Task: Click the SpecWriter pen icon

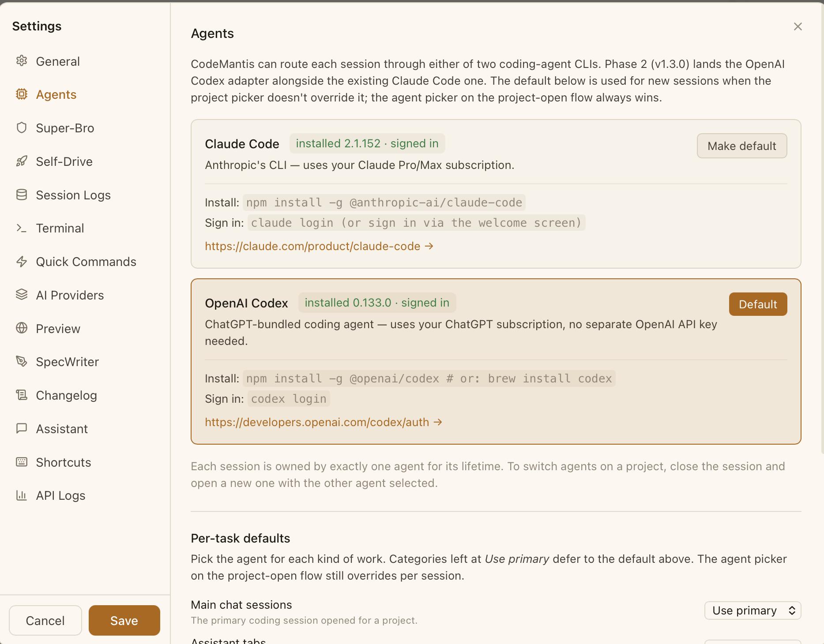Action: 22,362
